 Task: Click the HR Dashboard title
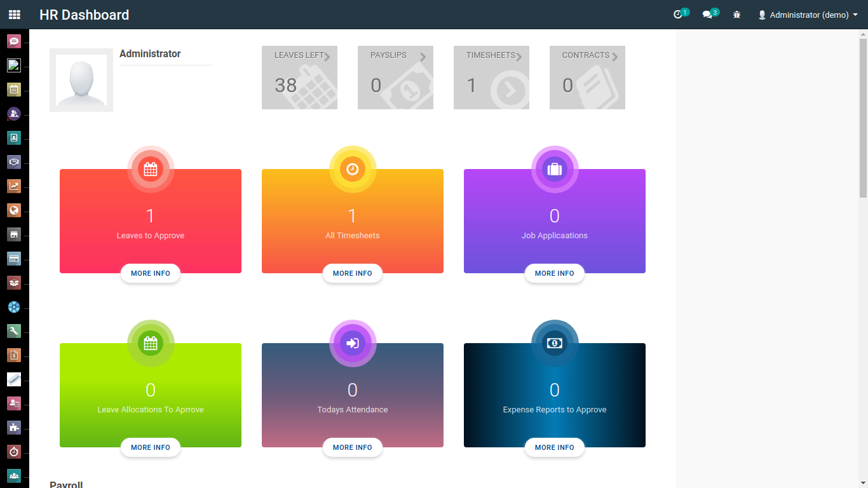[84, 15]
